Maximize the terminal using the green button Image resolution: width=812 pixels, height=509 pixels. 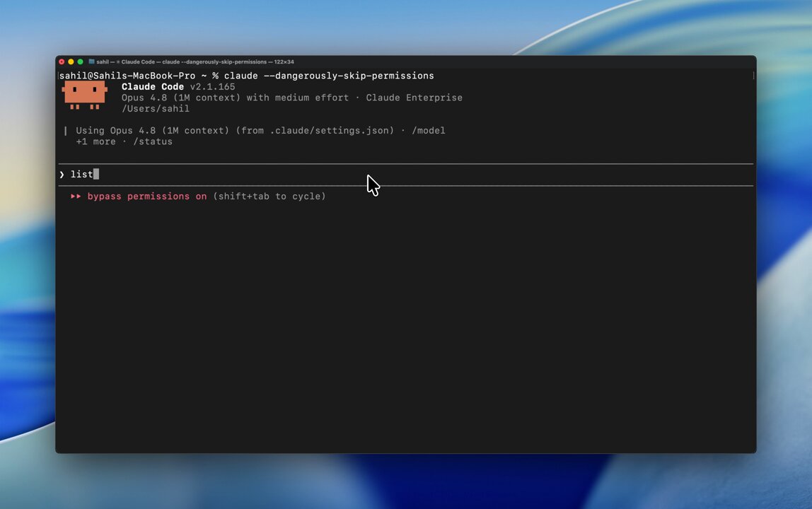[x=80, y=62]
